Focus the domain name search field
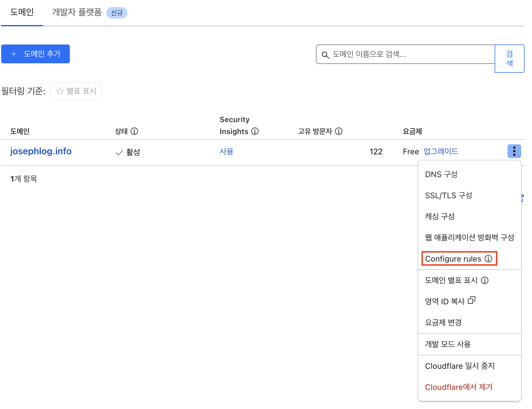This screenshot has width=532, height=409. 411,54
